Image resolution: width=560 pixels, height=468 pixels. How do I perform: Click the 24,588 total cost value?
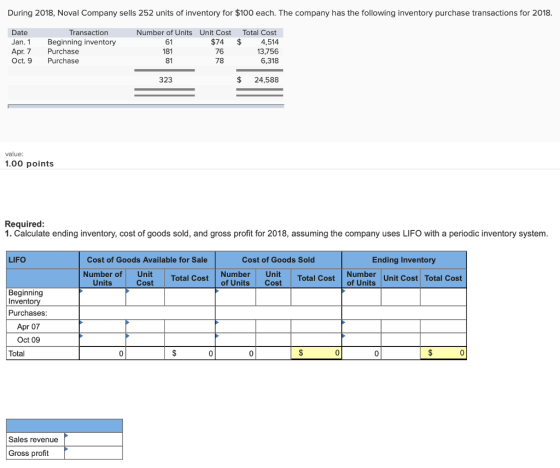coord(266,80)
